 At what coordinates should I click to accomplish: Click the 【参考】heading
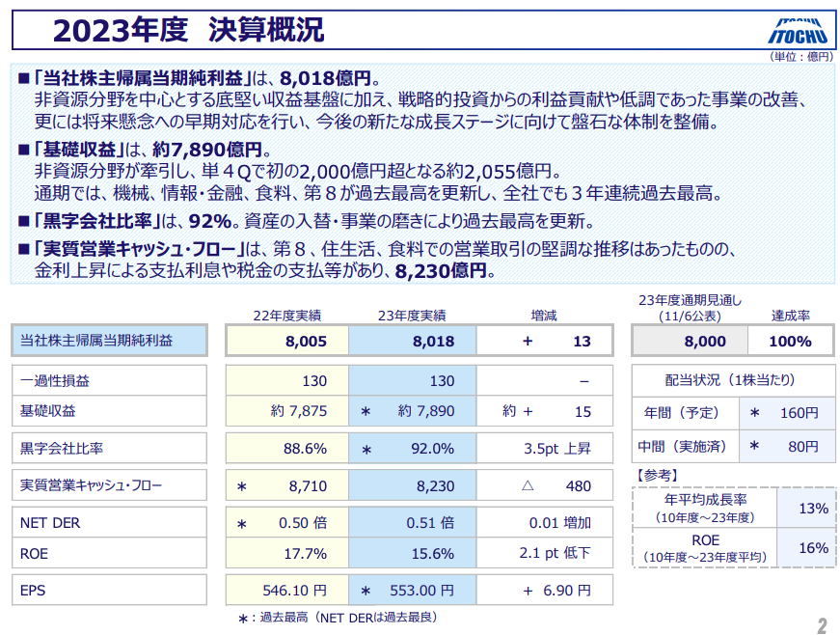[656, 476]
